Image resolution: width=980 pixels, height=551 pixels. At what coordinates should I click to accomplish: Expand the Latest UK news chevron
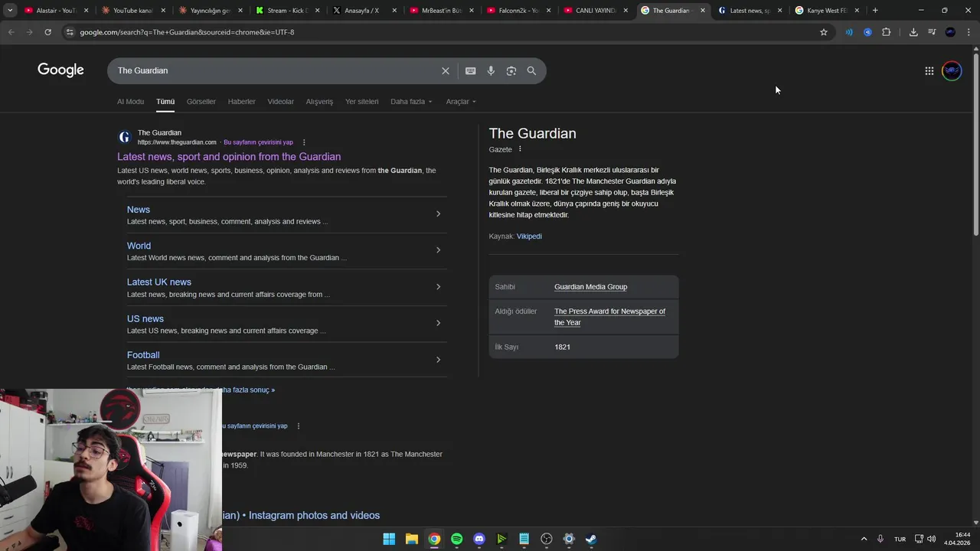click(x=438, y=287)
